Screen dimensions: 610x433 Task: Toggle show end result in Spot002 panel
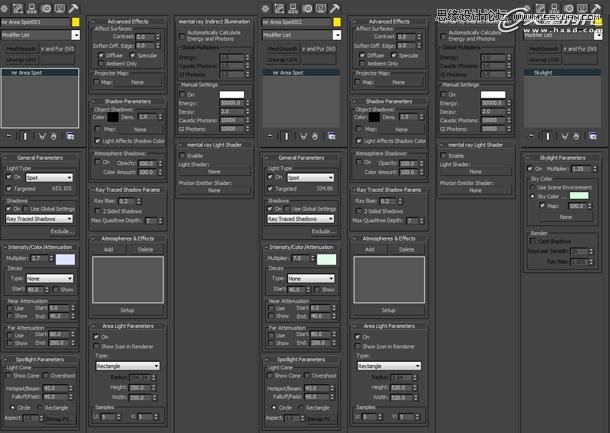point(287,136)
